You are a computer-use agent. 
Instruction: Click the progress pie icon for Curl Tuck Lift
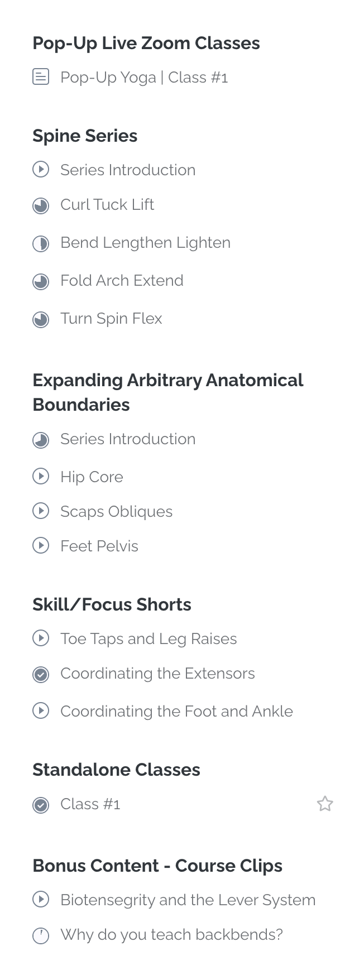click(41, 206)
